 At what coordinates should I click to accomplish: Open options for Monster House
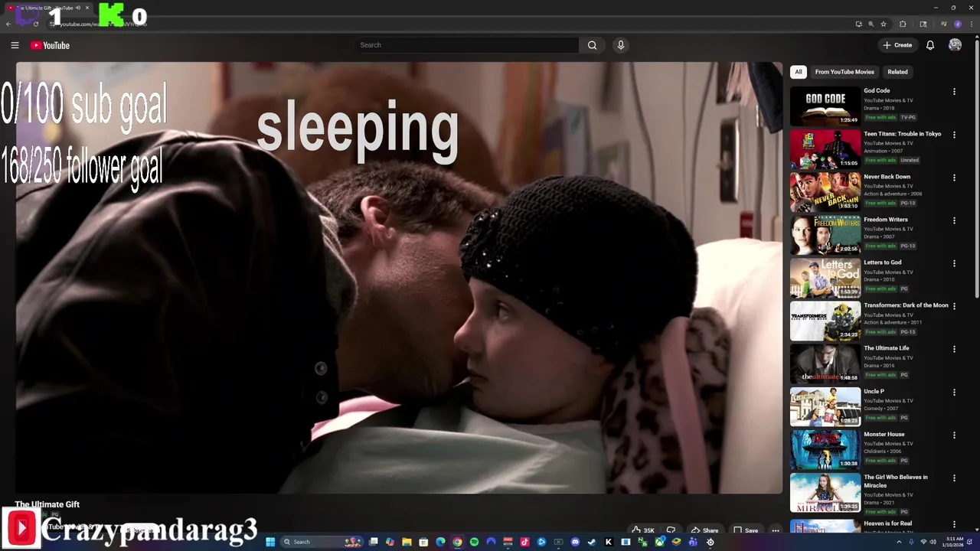coord(954,435)
